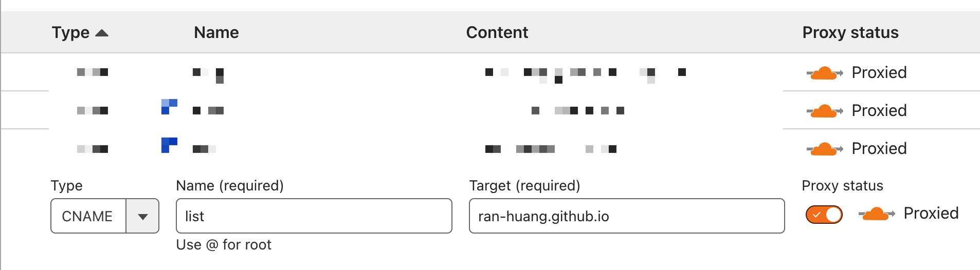The width and height of the screenshot is (980, 270).
Task: Click the 'Proxied' text in the first row
Action: point(879,73)
